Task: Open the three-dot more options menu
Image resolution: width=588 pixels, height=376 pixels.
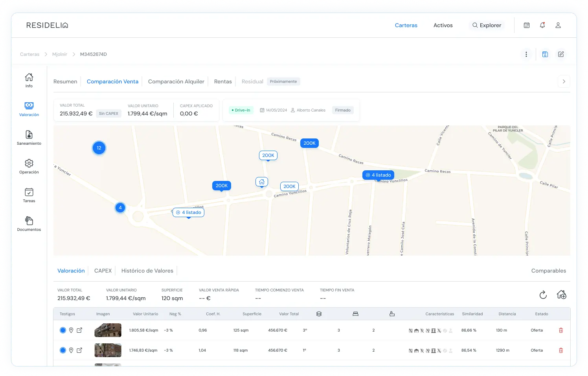Action: coord(526,54)
